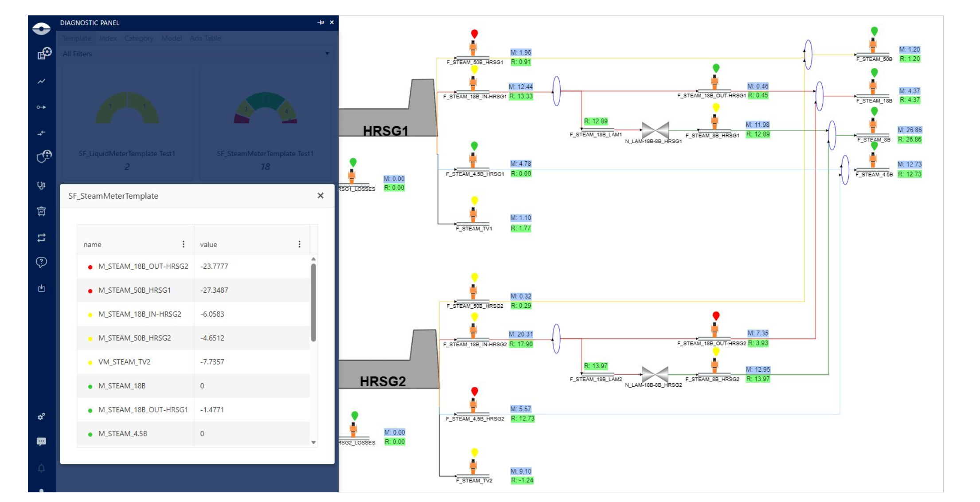Switch to the Category tab
The height and width of the screenshot is (502, 980).
(x=139, y=38)
